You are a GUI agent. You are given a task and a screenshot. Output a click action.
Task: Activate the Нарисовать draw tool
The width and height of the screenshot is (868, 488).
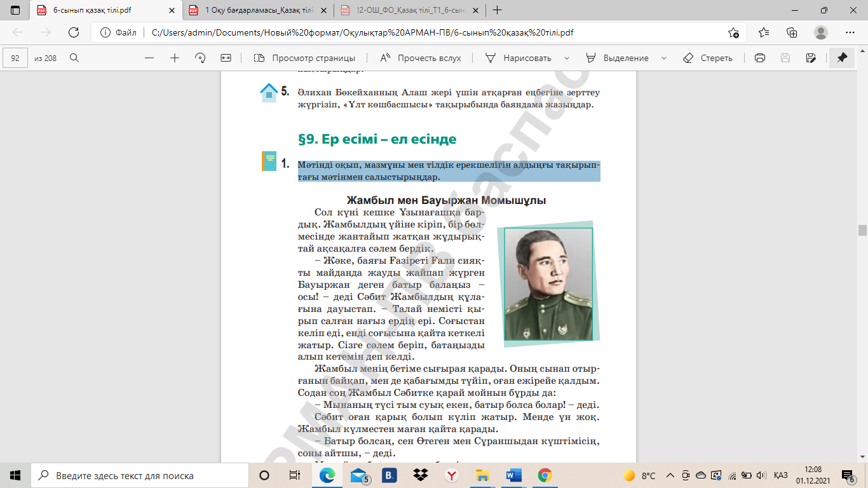[x=519, y=58]
